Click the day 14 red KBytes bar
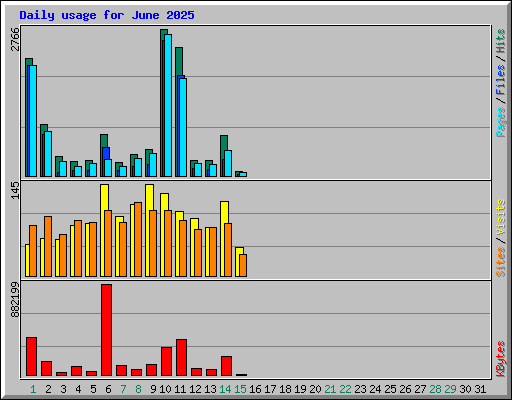The width and height of the screenshot is (512, 400). pyautogui.click(x=226, y=366)
